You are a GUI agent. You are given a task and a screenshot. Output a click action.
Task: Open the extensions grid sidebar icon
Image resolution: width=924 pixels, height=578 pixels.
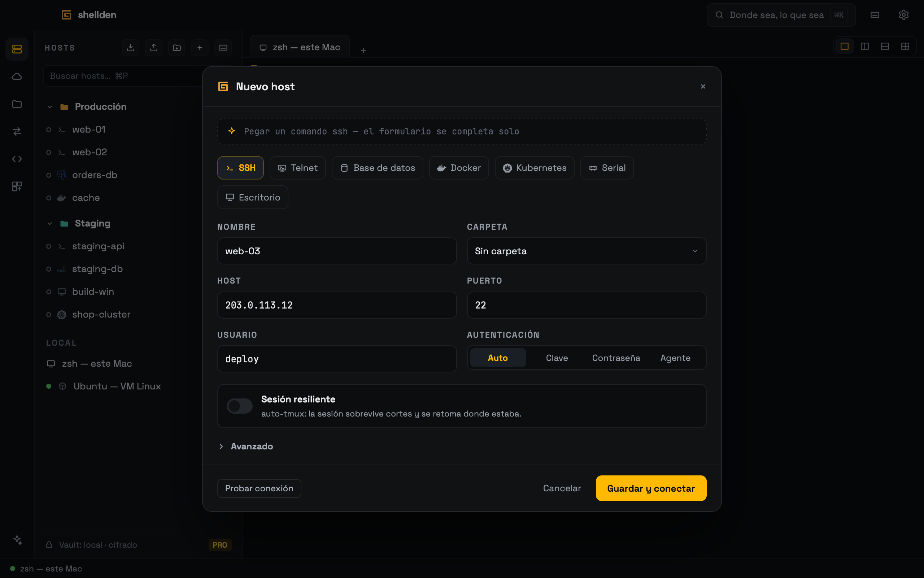click(x=17, y=186)
